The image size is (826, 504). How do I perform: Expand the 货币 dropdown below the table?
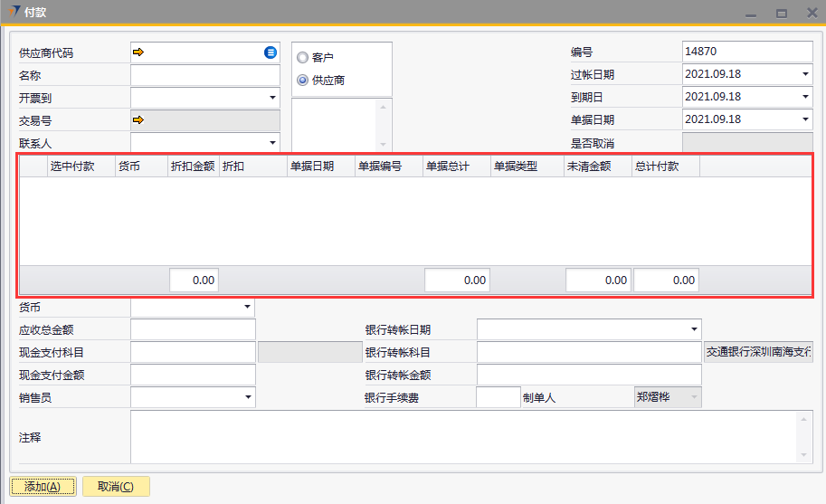247,308
